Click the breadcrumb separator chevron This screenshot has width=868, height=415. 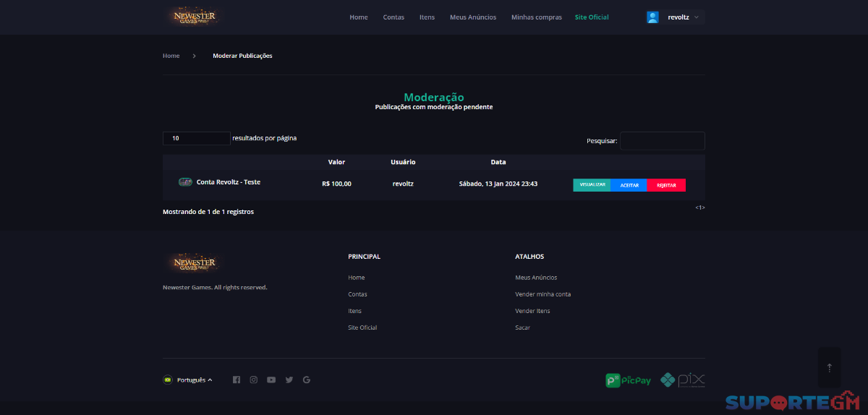194,56
